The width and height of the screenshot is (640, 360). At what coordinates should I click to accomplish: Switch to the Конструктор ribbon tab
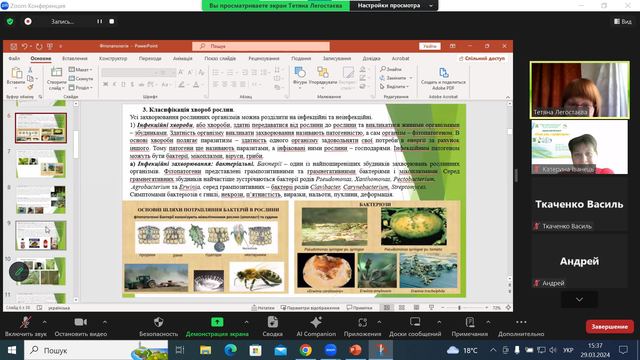(x=113, y=58)
